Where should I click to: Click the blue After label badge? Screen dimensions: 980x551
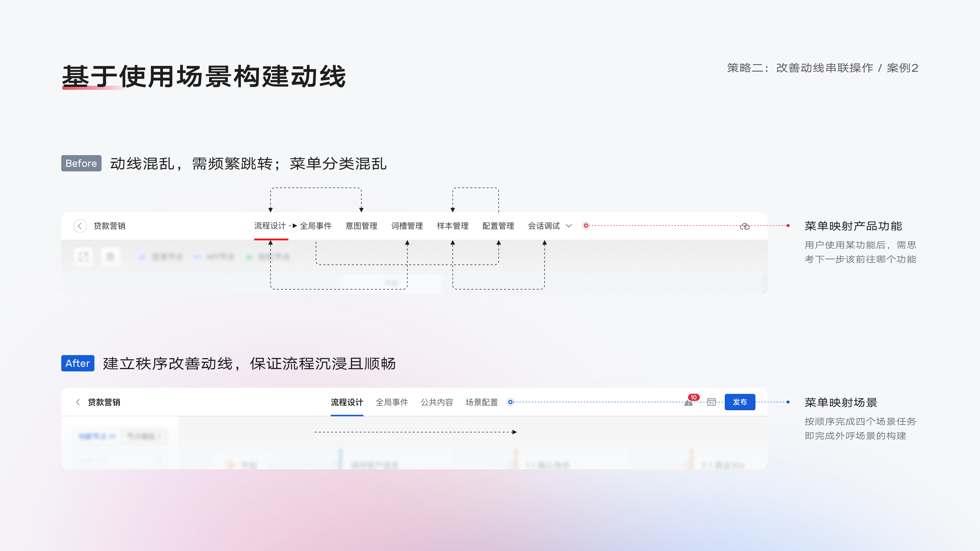coord(78,363)
